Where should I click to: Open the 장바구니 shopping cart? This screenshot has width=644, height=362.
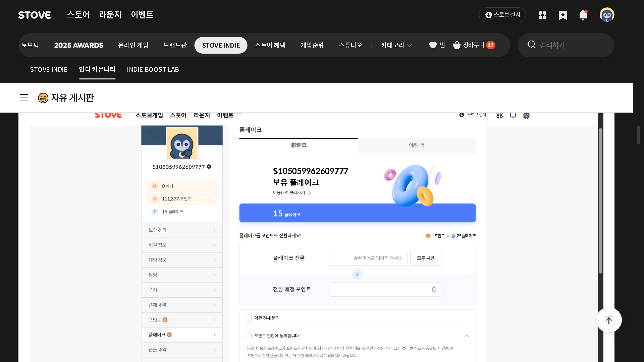pos(474,45)
